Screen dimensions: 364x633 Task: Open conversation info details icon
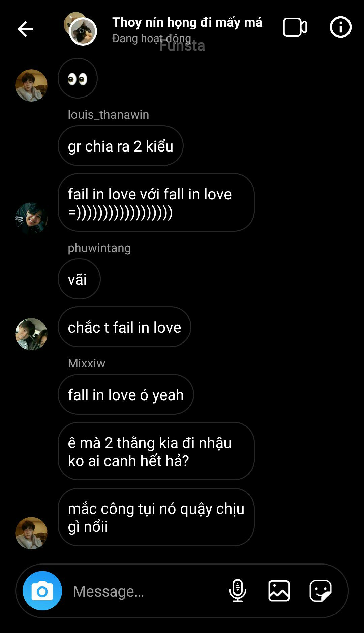pyautogui.click(x=340, y=27)
